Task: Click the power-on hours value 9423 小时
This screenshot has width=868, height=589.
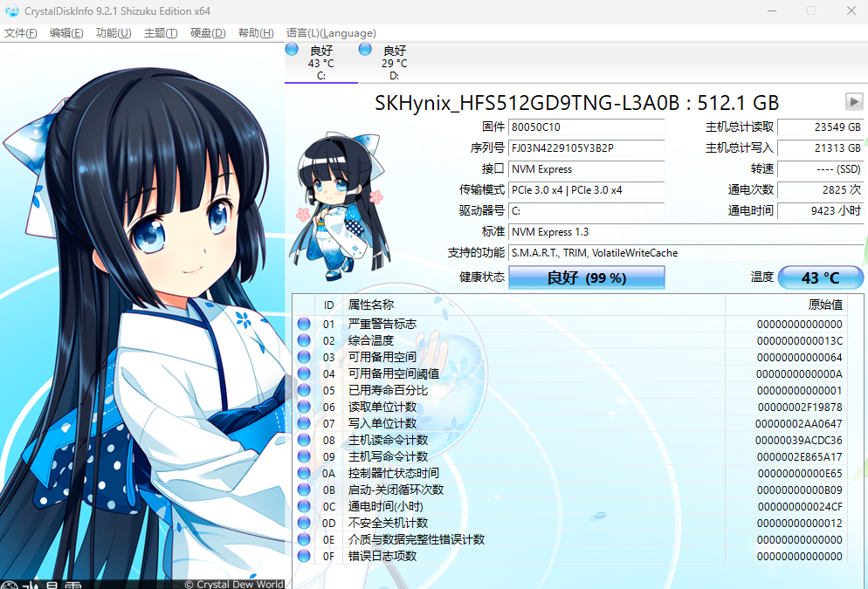Action: tap(820, 211)
